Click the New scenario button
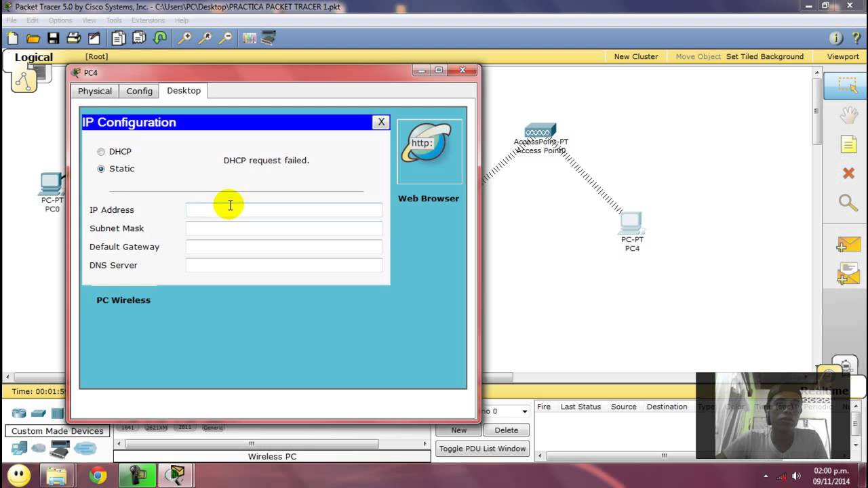The image size is (868, 488). 459,430
